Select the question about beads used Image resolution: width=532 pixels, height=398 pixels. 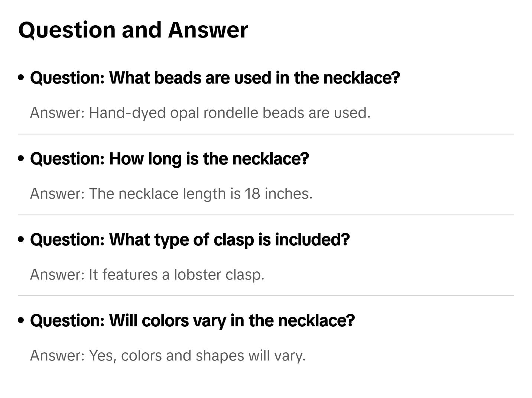pyautogui.click(x=215, y=78)
